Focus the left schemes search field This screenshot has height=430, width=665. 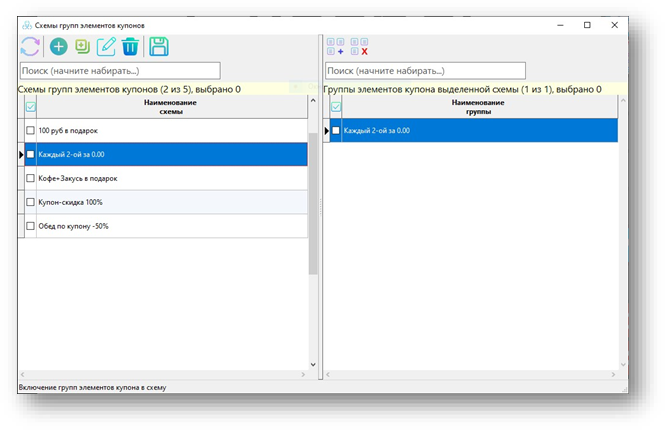tap(119, 71)
